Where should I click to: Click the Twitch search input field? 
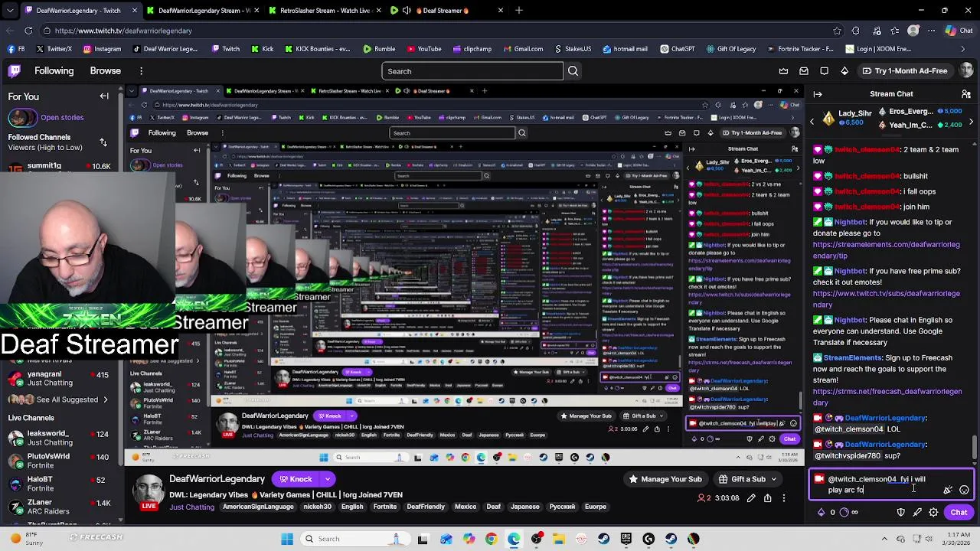[x=472, y=71]
